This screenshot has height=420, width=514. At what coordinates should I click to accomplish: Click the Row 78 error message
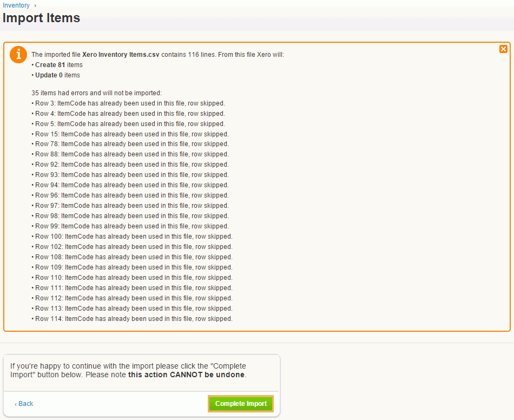pos(130,144)
